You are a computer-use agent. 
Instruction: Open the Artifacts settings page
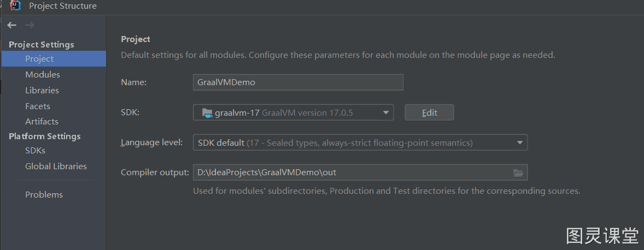tap(42, 121)
